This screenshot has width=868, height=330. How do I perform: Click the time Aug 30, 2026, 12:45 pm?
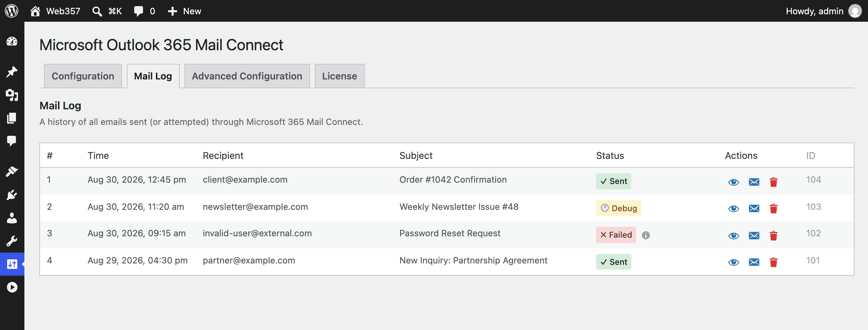tap(137, 180)
